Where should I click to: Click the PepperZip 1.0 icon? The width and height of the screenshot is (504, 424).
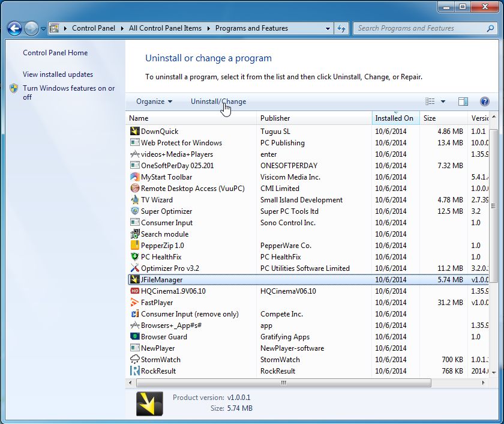[134, 245]
